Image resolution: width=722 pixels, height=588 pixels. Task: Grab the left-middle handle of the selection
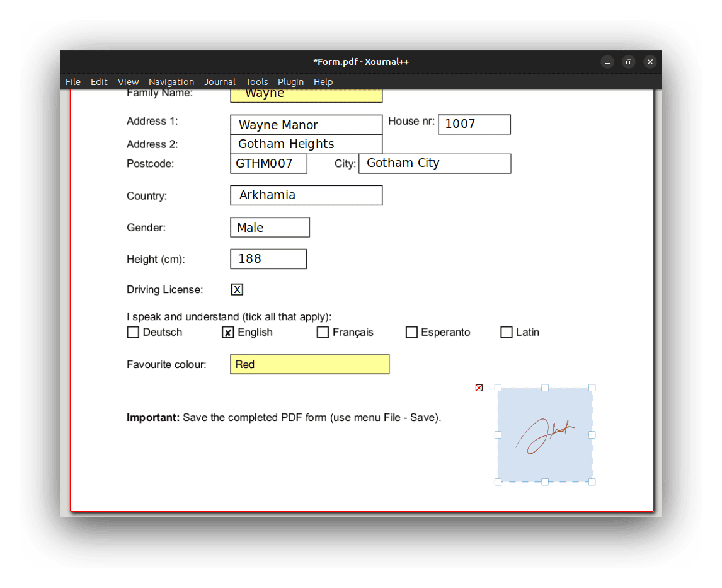[498, 435]
